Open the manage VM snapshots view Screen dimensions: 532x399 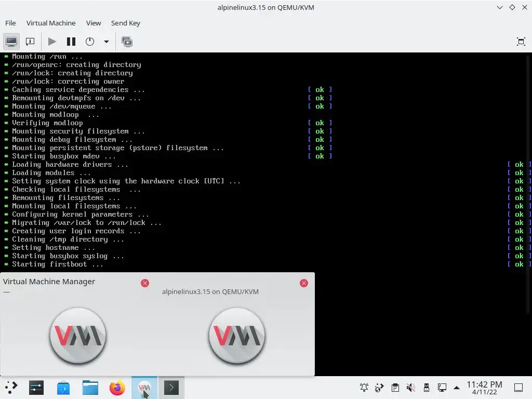tap(127, 42)
